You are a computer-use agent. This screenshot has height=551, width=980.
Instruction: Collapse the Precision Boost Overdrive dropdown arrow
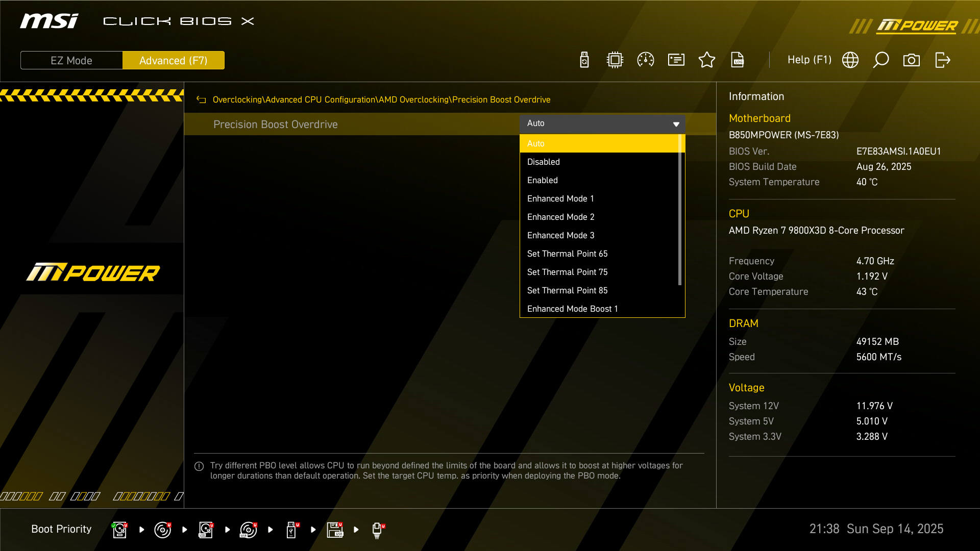tap(676, 124)
